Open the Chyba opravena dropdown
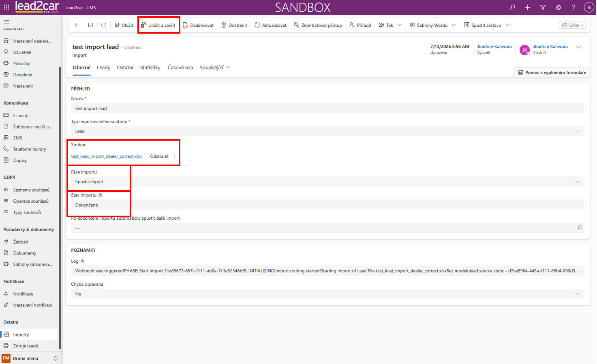This screenshot has width=597, height=364. (x=327, y=294)
